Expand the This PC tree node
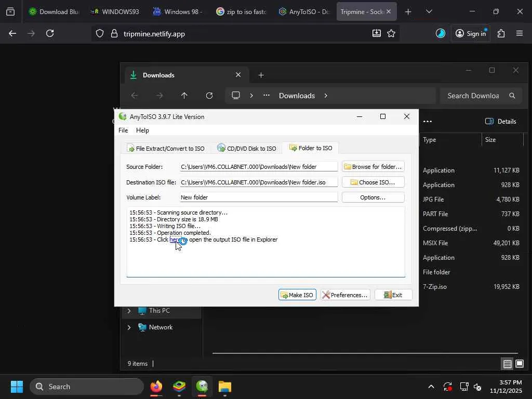The width and height of the screenshot is (532, 399). [129, 311]
